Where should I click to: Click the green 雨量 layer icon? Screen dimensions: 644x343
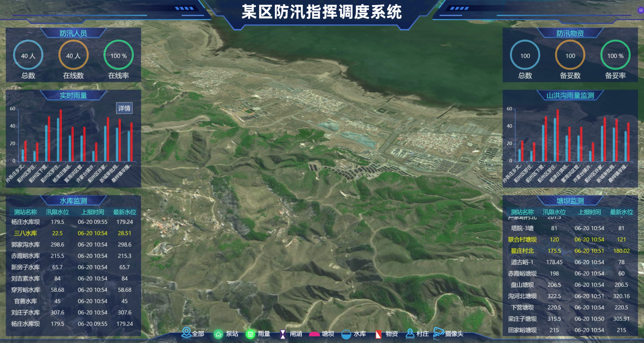click(x=250, y=334)
